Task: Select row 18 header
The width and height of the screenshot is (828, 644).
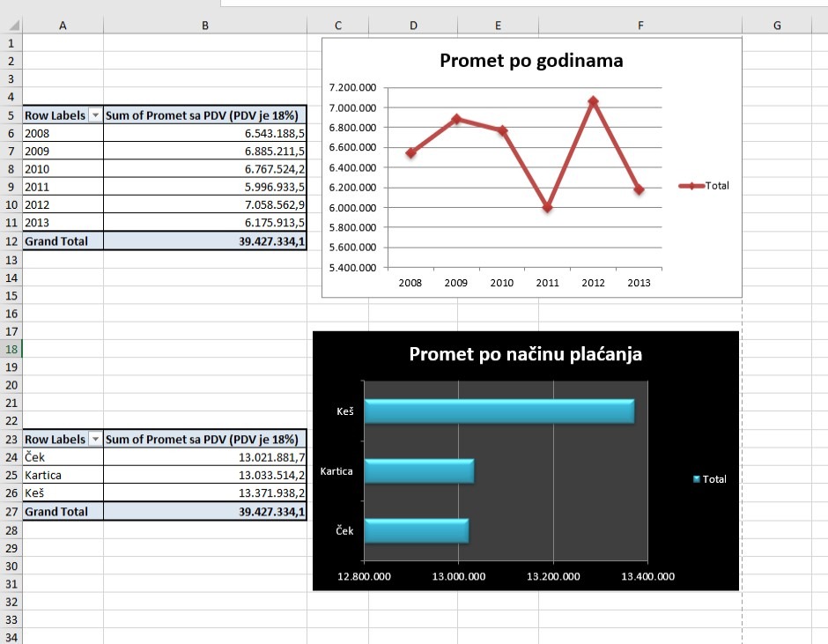Action: coord(11,349)
